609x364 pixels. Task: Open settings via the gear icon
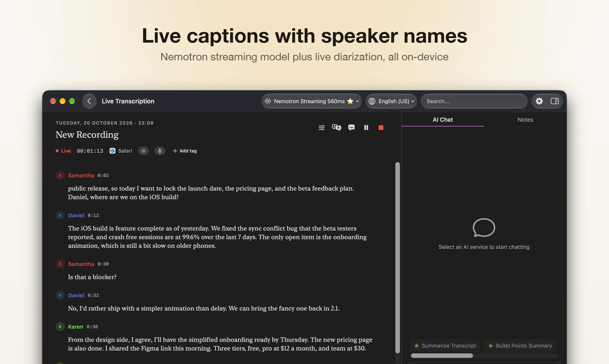539,101
